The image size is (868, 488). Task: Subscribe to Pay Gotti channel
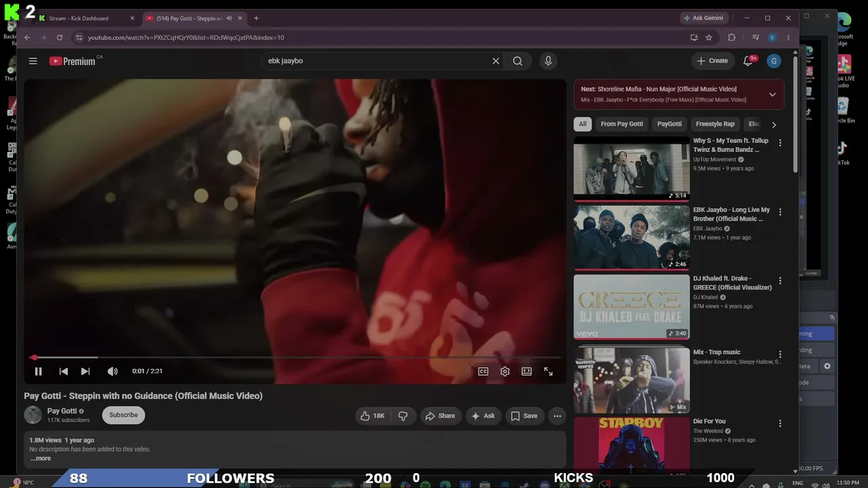point(123,415)
